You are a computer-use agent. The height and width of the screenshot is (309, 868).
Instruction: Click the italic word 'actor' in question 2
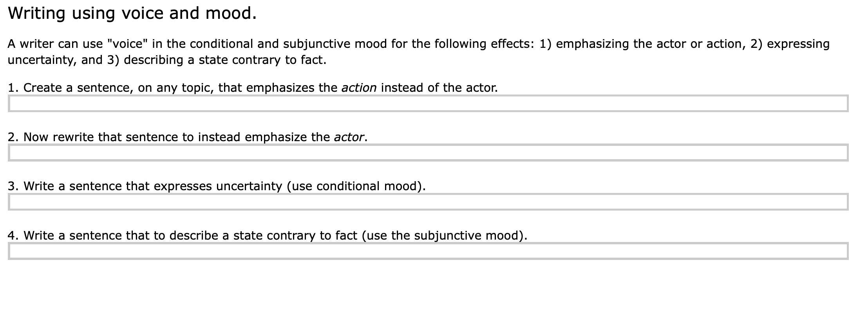(x=349, y=137)
